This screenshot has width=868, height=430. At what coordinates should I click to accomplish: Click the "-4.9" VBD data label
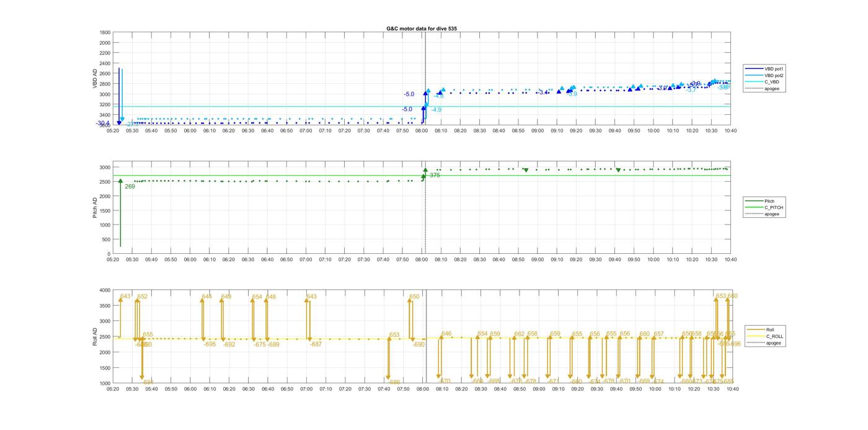[436, 110]
